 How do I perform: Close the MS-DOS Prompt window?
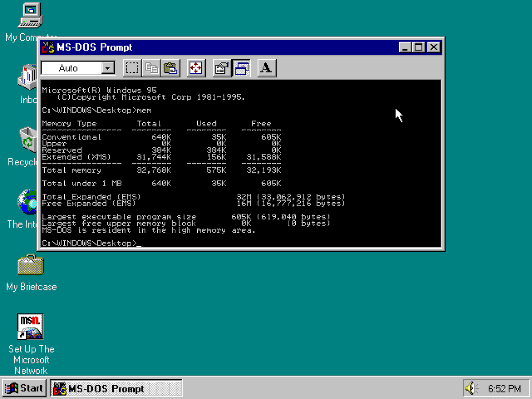(x=434, y=47)
